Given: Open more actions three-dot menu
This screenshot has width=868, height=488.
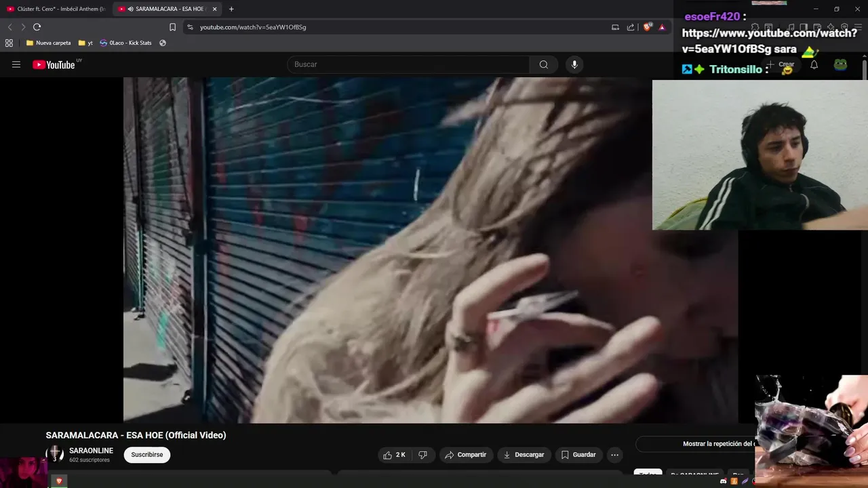Looking at the screenshot, I should point(614,455).
